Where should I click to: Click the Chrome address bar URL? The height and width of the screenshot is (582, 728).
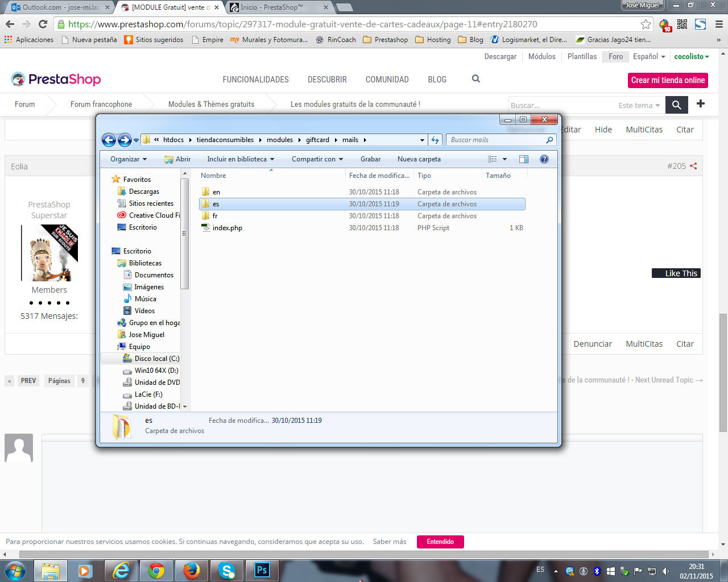[x=303, y=24]
